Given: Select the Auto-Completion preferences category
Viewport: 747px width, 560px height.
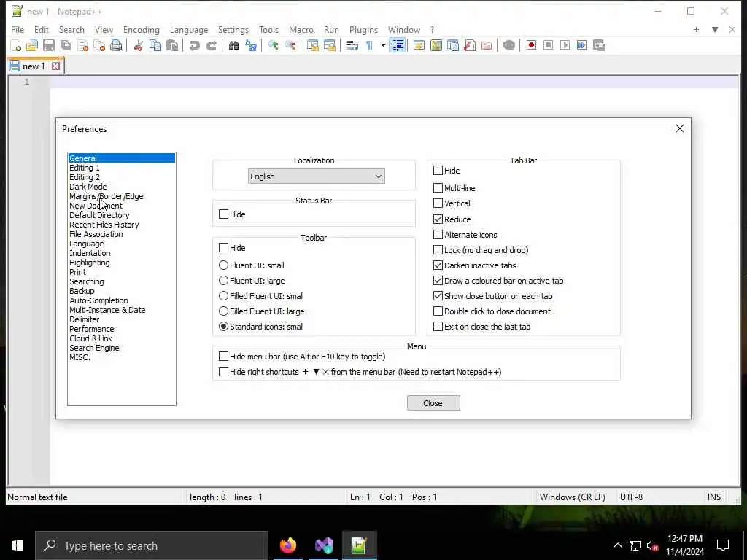Looking at the screenshot, I should click(98, 300).
